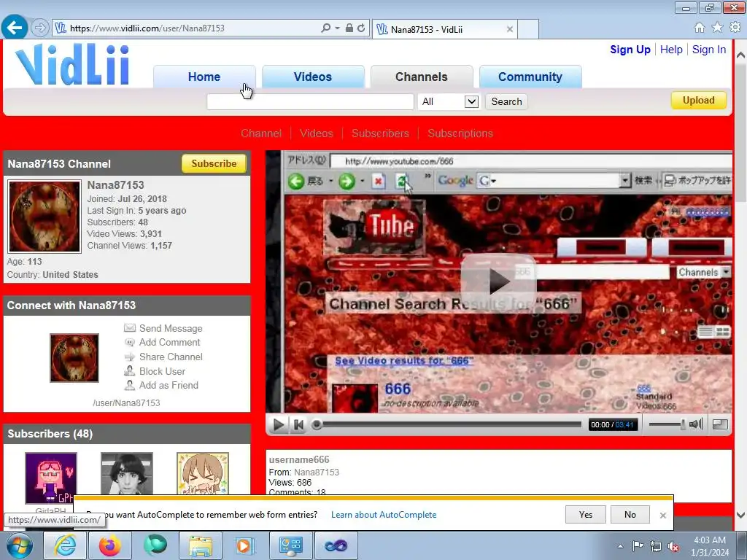Open Windows Start button

(x=19, y=545)
